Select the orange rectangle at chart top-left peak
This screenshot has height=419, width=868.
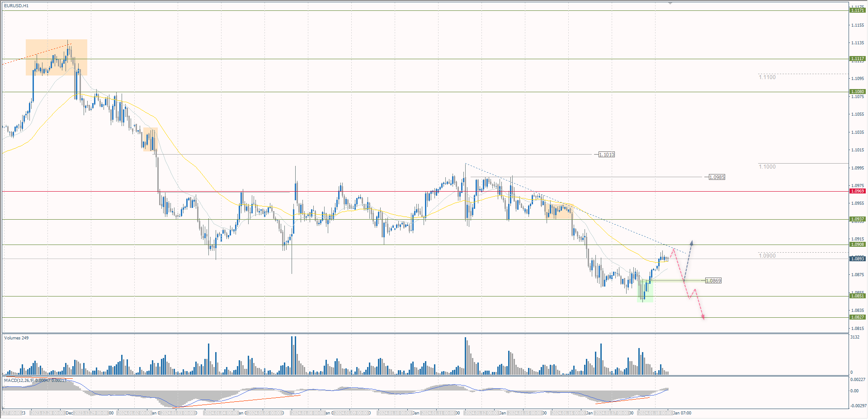57,57
